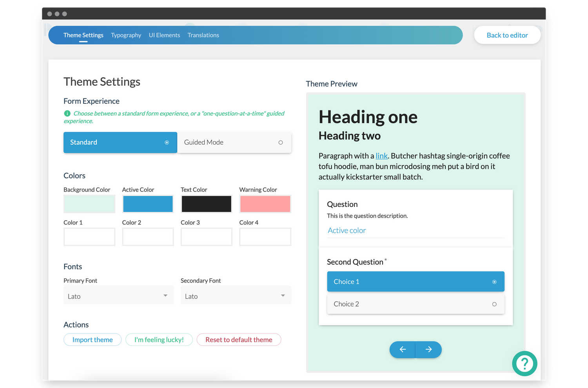Click the empty Color 1 swatch
Viewport: 588px width, 388px height.
89,237
